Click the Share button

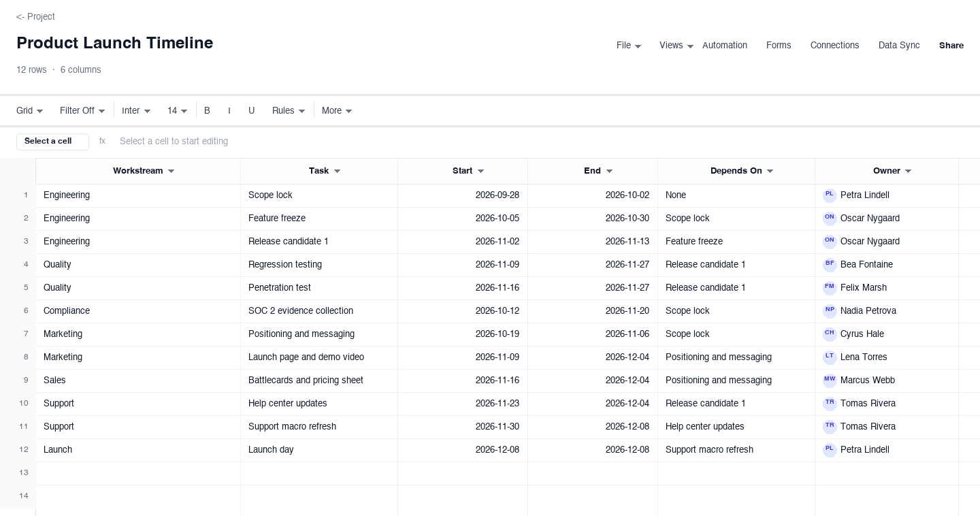(x=951, y=46)
